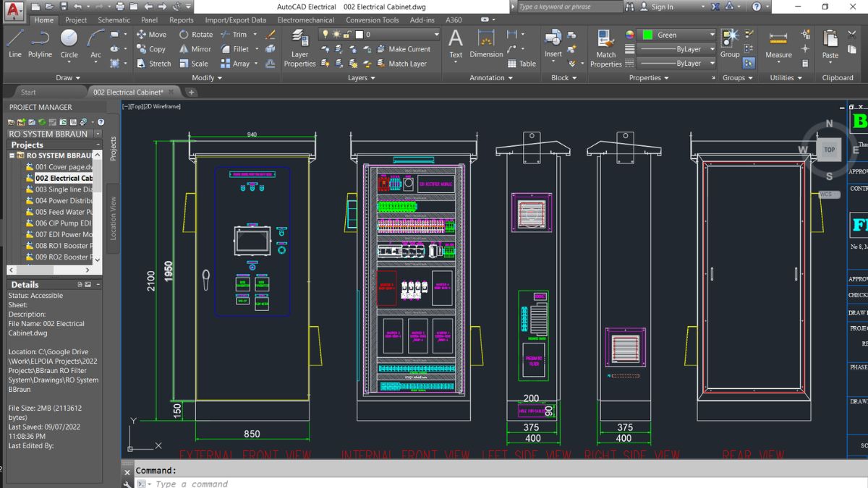Click the Help question mark icon
Viewport: 868px width, 488px height.
point(756,7)
